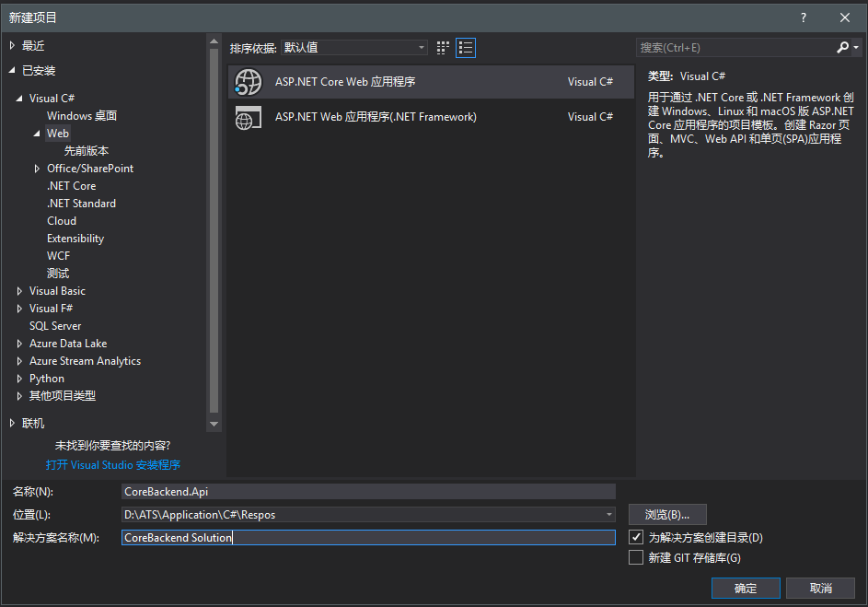Select Windows 桌面 category
This screenshot has height=607, width=868.
(x=82, y=116)
